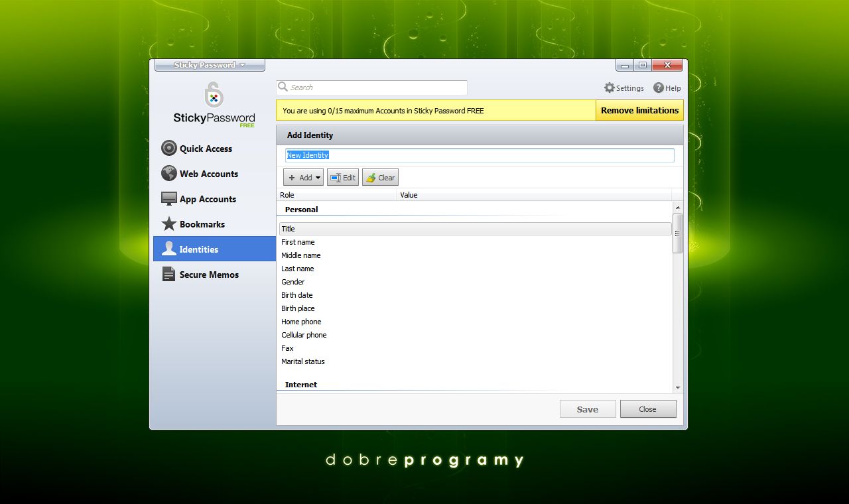
Task: Click the Internet group header
Action: click(x=301, y=385)
